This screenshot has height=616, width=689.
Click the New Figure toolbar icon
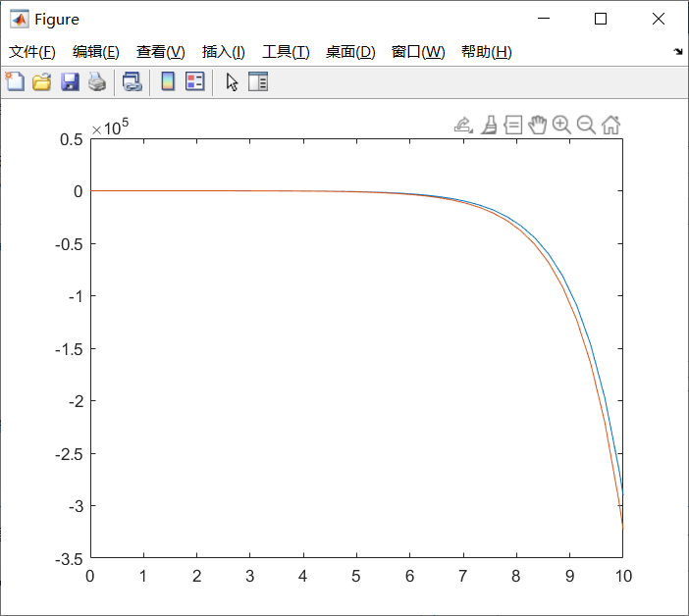(15, 81)
